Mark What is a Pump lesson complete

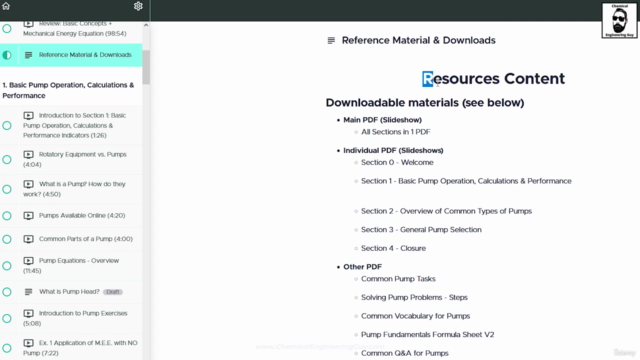(x=7, y=189)
